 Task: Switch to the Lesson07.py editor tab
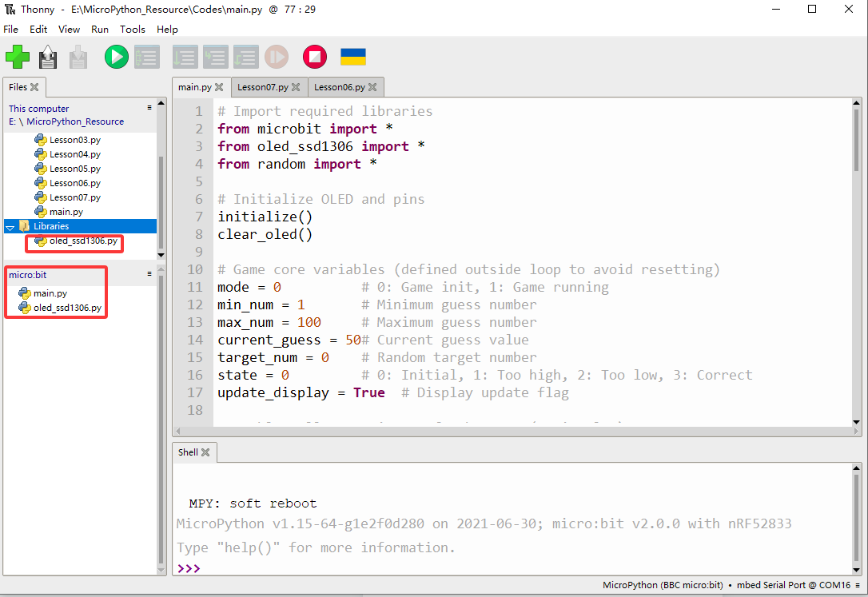pos(263,87)
